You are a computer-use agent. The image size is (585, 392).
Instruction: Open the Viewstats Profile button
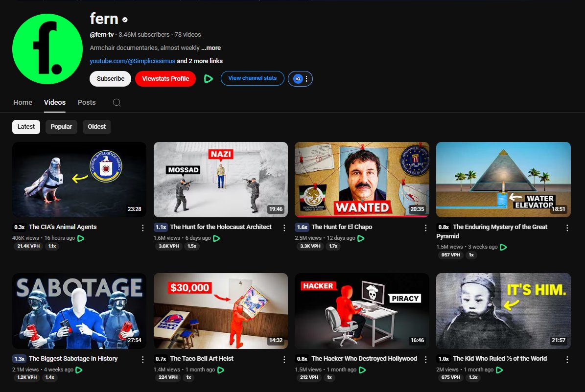[165, 79]
